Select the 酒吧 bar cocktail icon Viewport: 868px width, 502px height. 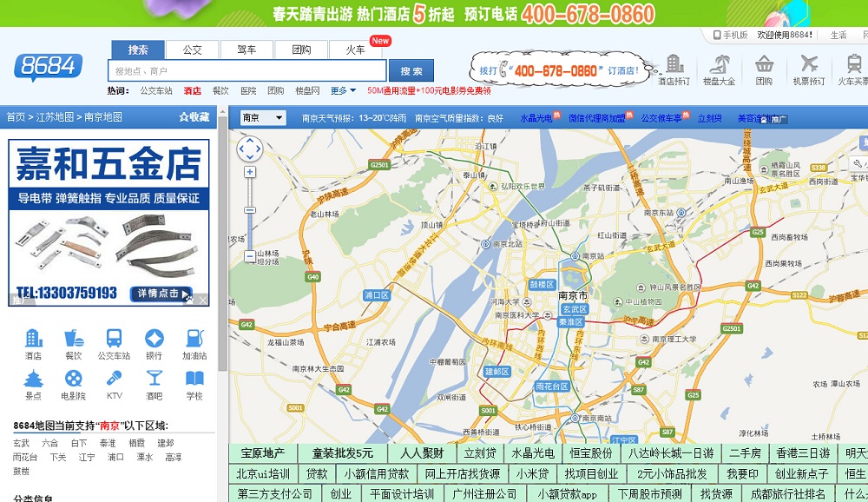(x=154, y=385)
